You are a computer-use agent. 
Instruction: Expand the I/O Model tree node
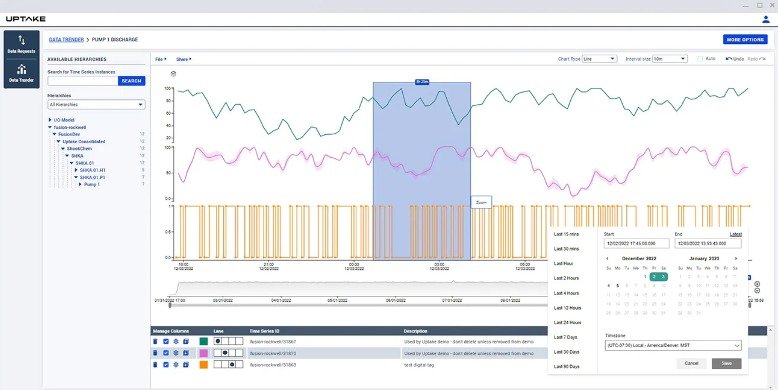50,120
